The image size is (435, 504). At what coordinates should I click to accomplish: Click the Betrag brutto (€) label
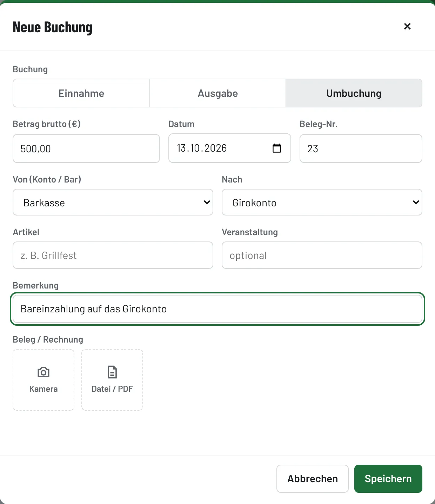point(47,124)
